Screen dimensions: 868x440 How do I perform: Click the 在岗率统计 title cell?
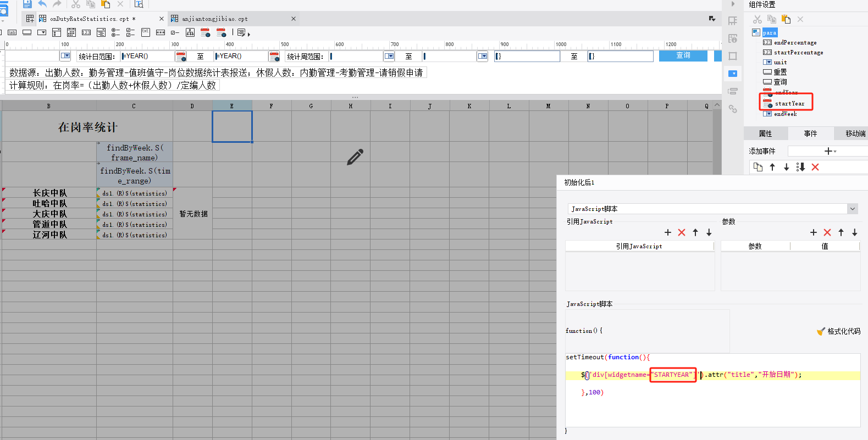(87, 127)
